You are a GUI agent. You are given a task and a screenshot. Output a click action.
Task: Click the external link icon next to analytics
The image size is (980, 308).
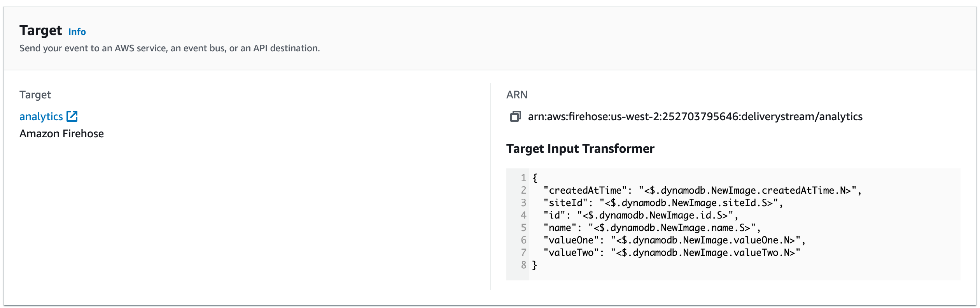[x=72, y=116]
